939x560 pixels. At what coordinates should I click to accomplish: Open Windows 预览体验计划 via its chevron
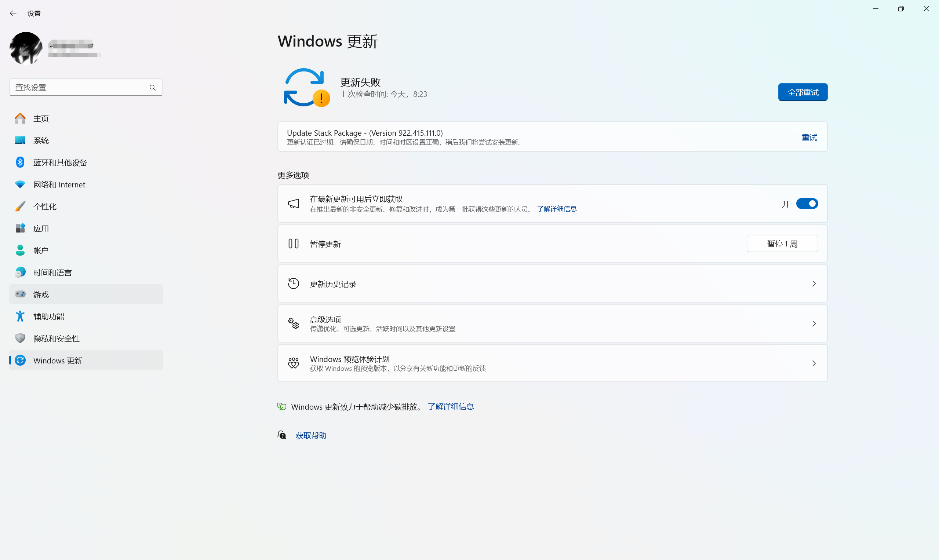pos(814,363)
